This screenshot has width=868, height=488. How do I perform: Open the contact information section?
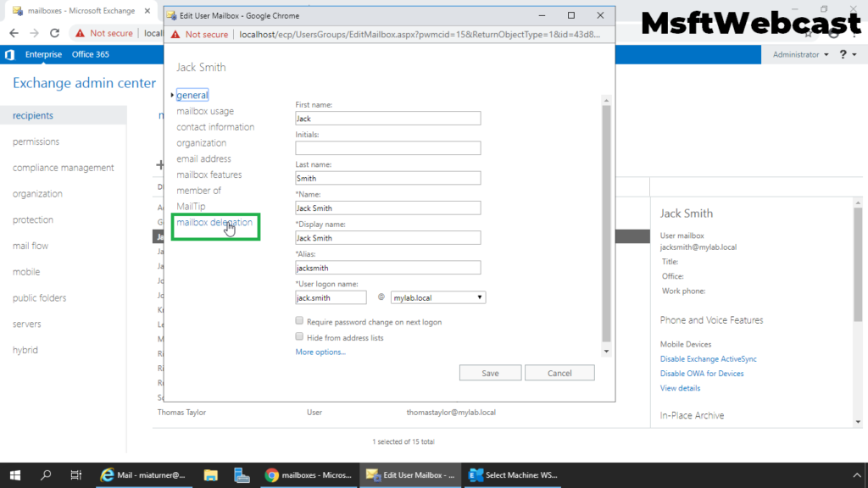pyautogui.click(x=215, y=127)
